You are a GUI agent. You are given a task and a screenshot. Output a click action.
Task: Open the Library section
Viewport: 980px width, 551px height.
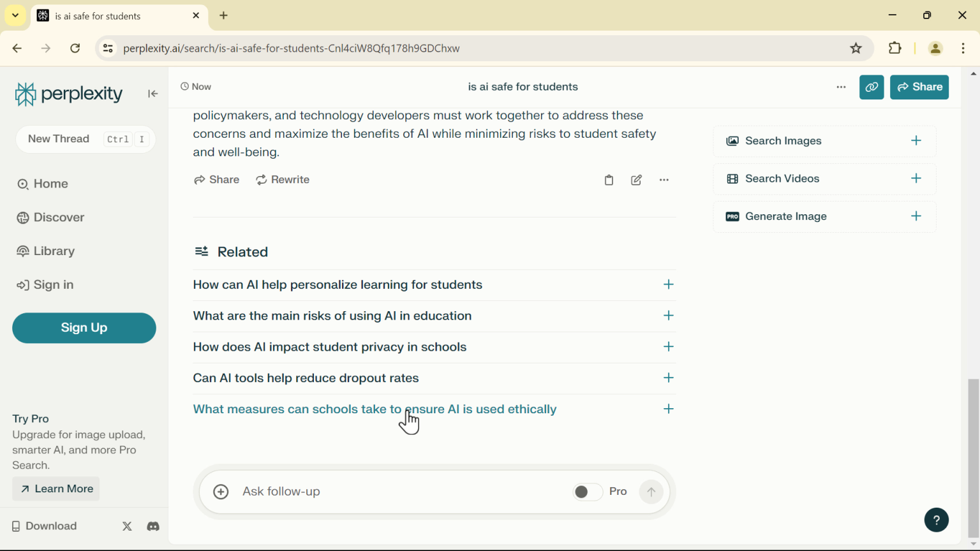click(x=54, y=251)
